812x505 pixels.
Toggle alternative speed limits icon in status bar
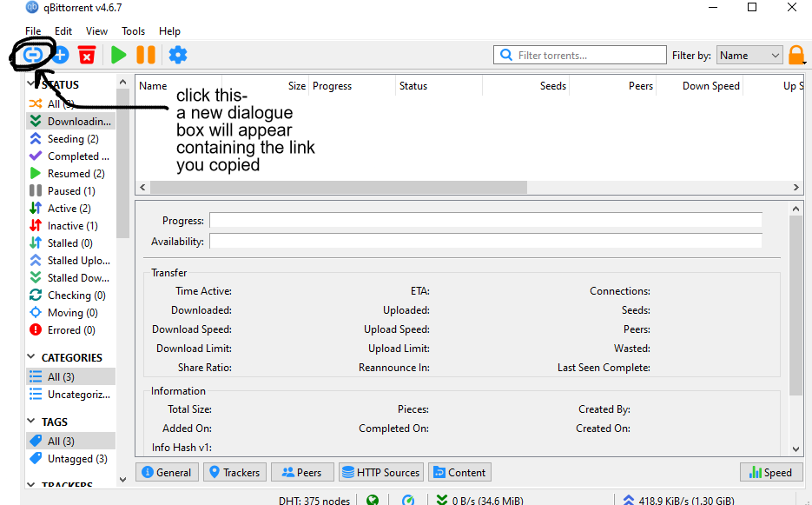[408, 499]
